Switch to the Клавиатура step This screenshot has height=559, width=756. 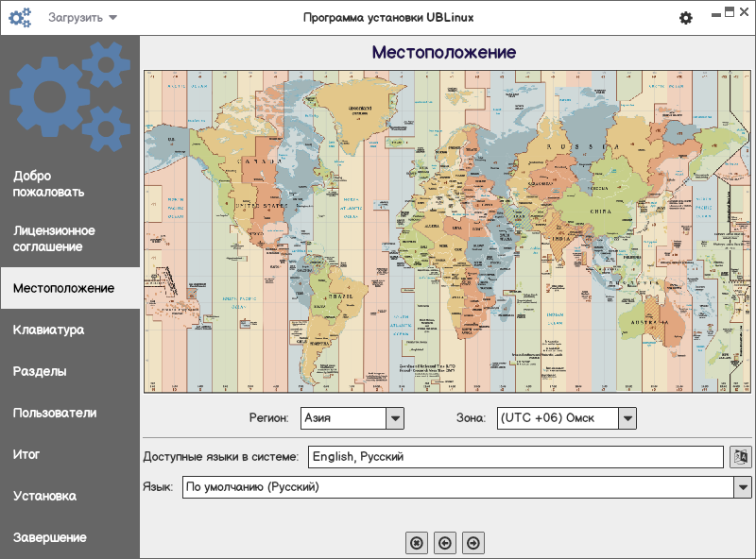(x=70, y=330)
